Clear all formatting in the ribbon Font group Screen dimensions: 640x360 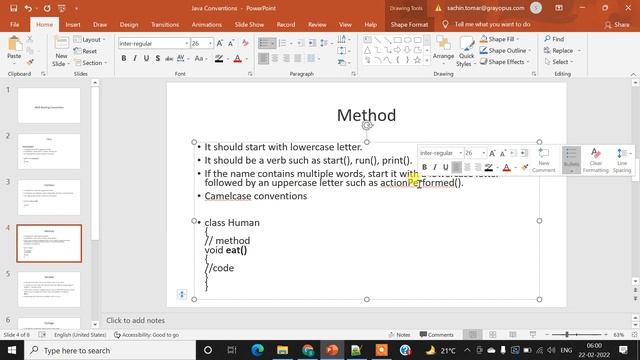[x=245, y=43]
